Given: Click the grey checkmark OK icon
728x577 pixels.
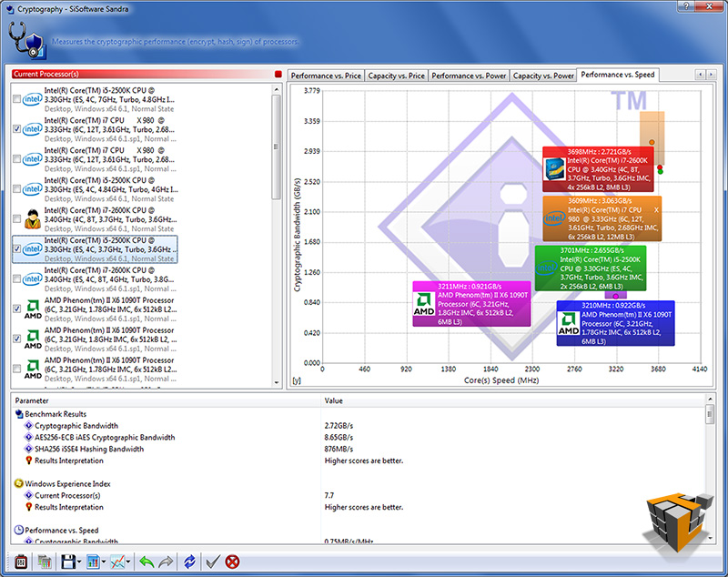Looking at the screenshot, I should 213,562.
